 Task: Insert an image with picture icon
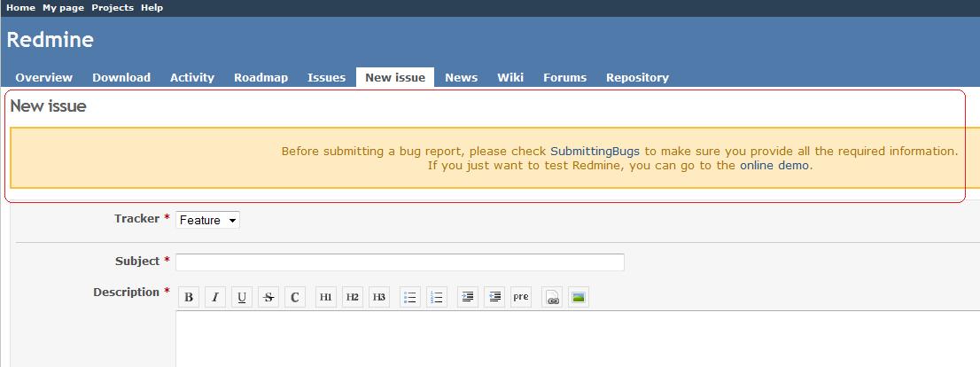tap(578, 297)
